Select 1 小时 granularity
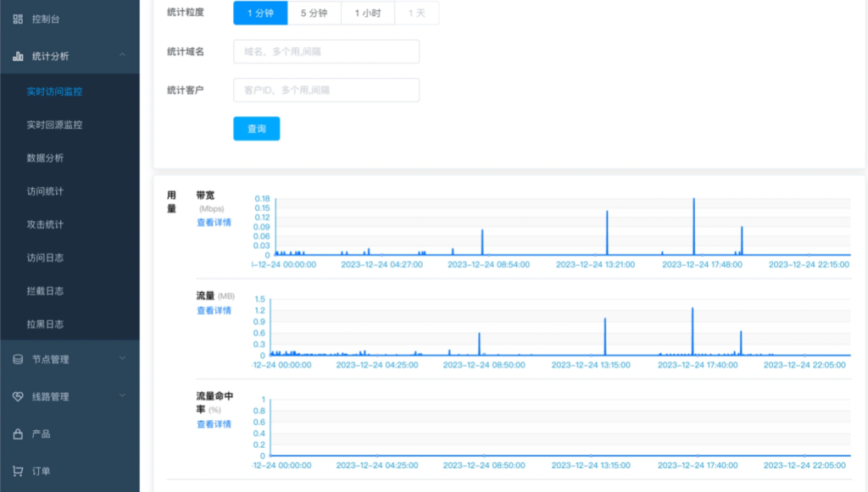Viewport: 868px width, 492px height. pos(368,13)
